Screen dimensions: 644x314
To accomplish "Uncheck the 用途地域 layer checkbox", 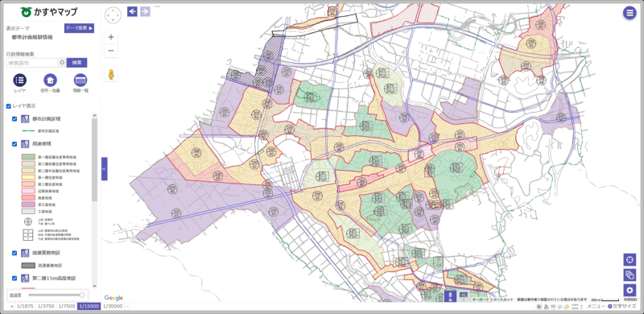I will click(x=14, y=144).
